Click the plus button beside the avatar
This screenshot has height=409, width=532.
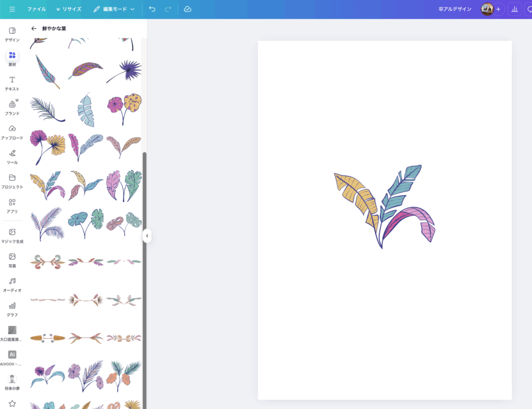(499, 9)
